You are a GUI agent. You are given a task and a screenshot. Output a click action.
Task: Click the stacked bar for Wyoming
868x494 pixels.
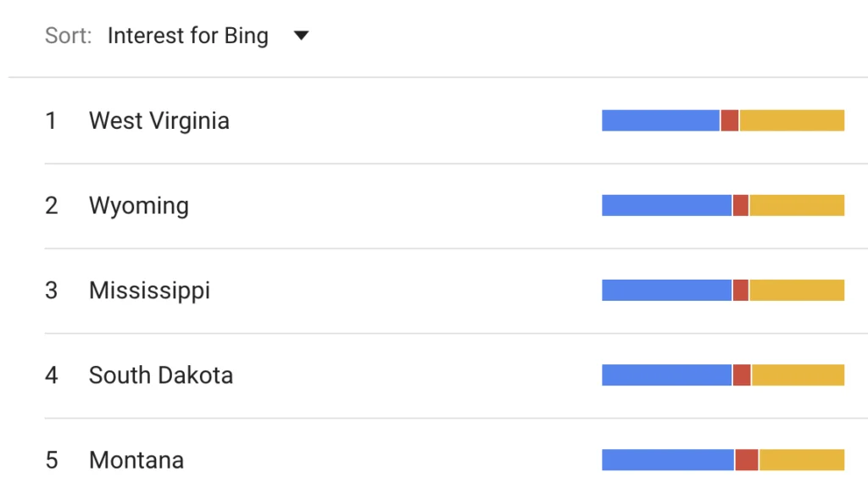point(722,205)
